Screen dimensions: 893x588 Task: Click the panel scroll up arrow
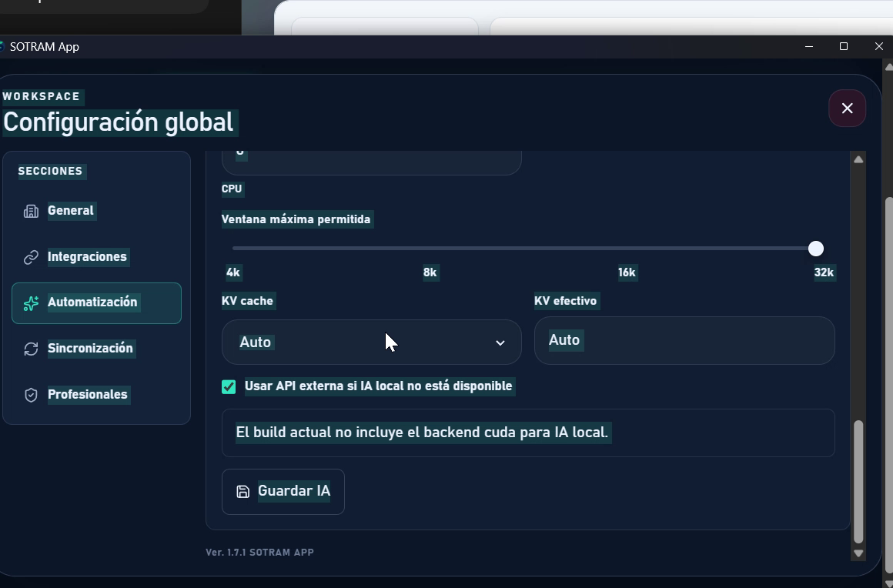point(858,159)
